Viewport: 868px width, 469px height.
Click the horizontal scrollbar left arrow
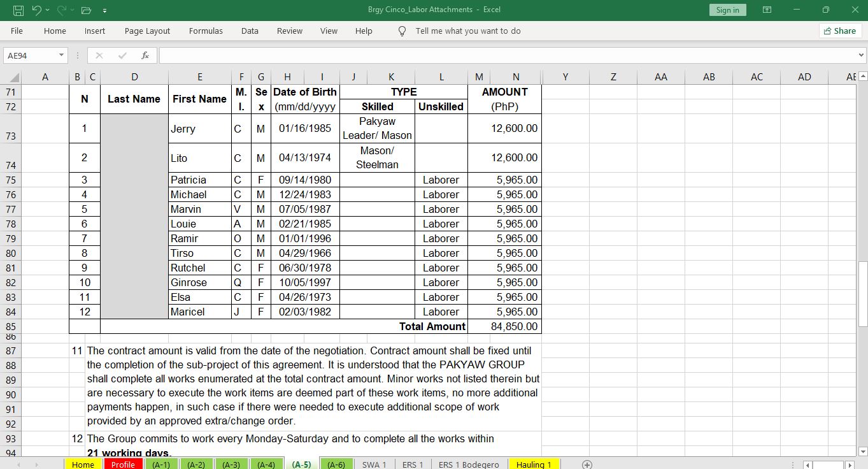(808, 465)
